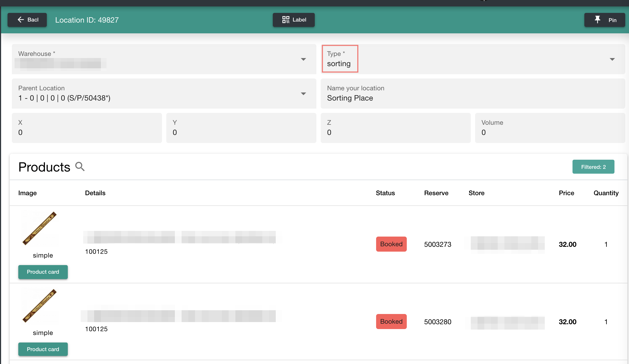Click the back arrow icon
This screenshot has height=364, width=629.
tap(21, 20)
